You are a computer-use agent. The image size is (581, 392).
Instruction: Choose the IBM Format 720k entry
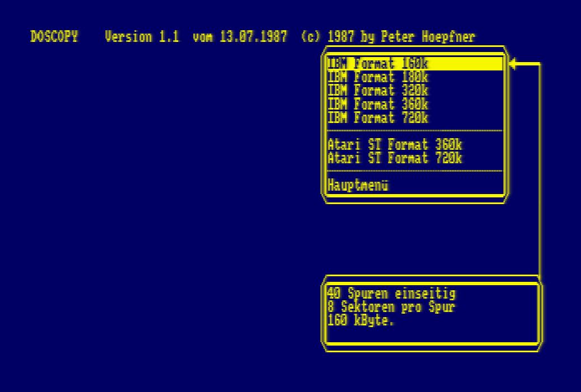click(x=378, y=118)
